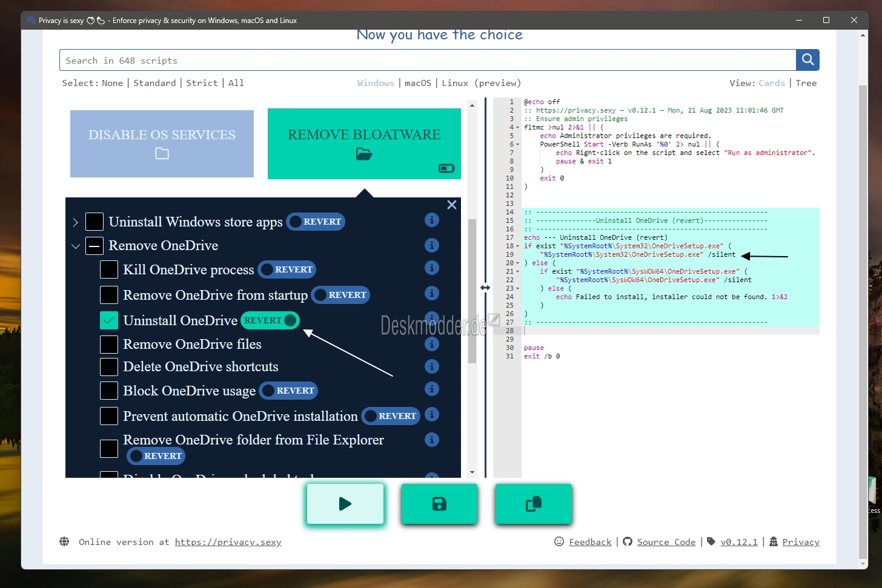Image resolution: width=882 pixels, height=588 pixels.
Task: Switch to macOS platform
Action: [x=418, y=83]
